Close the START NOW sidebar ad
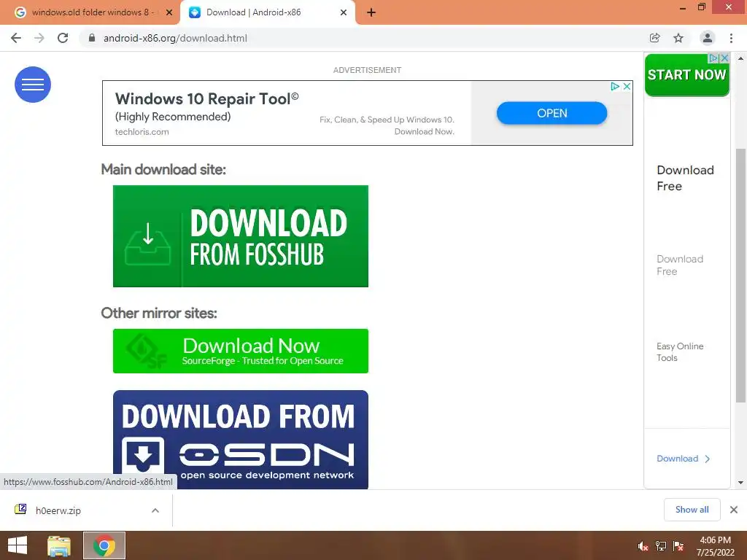 coord(724,58)
